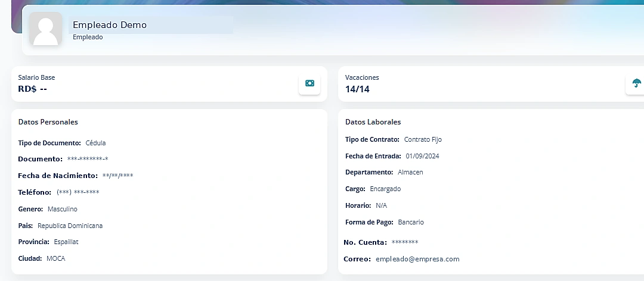
Task: Click the Cédula document type value
Action: 95,143
